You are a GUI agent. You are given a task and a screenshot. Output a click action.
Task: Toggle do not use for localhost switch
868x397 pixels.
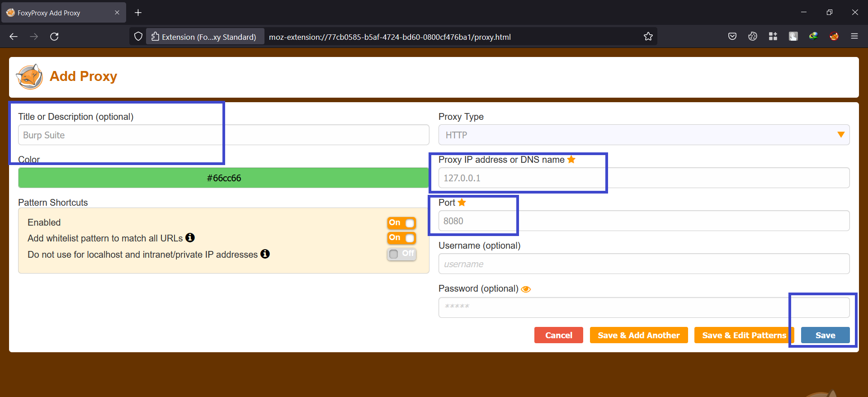(401, 254)
